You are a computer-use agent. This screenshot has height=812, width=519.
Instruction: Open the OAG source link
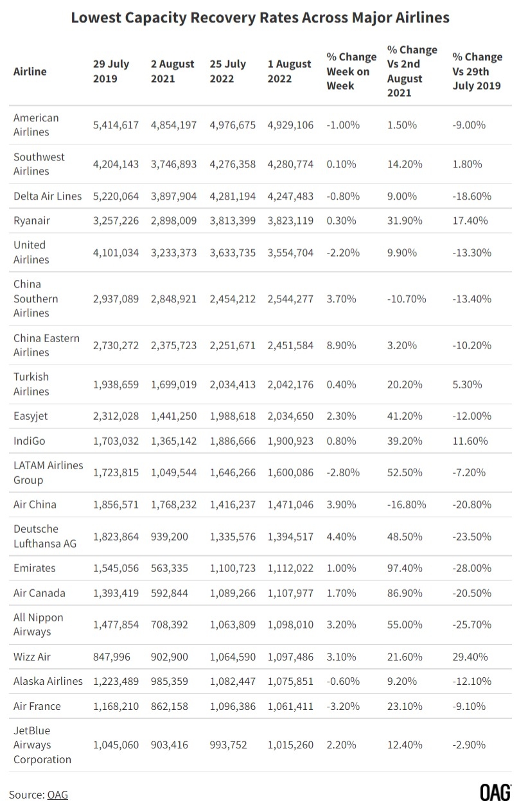pyautogui.click(x=57, y=795)
